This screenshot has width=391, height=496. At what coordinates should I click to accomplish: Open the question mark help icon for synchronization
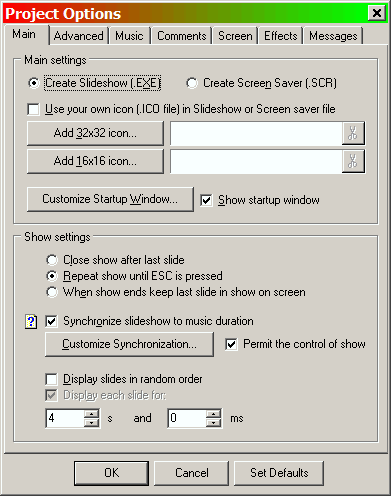(31, 322)
